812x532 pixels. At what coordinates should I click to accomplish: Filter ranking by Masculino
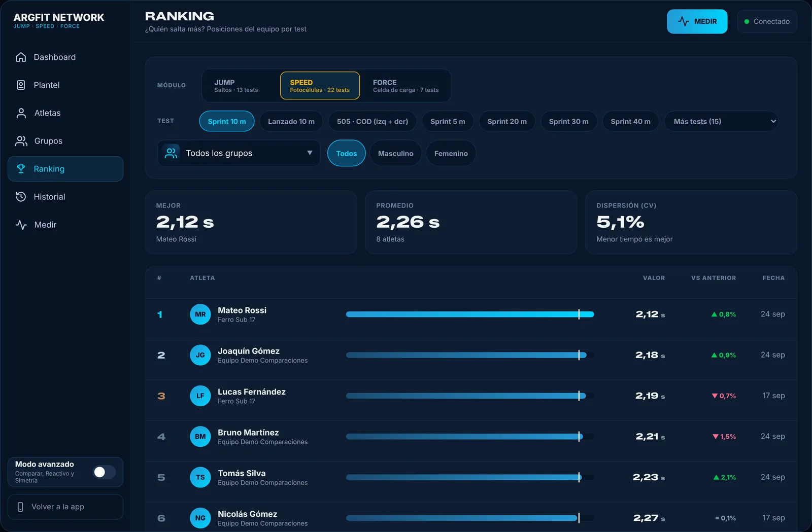[x=396, y=153]
